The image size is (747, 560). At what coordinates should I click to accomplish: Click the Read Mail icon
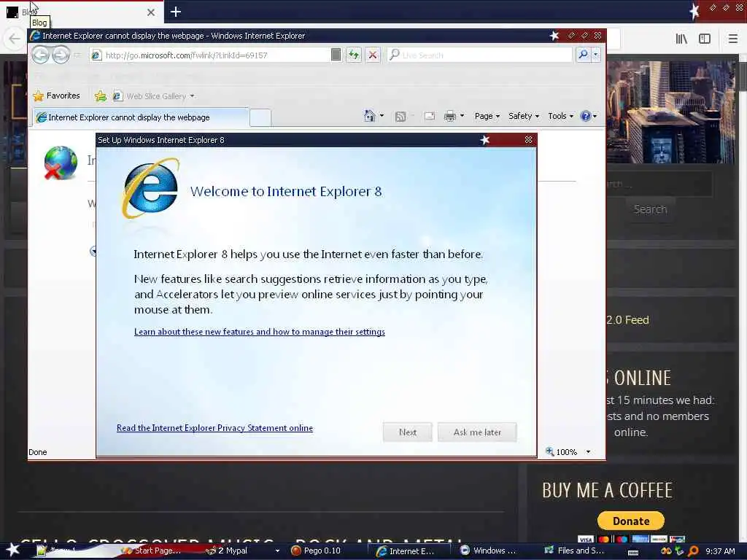coord(429,116)
